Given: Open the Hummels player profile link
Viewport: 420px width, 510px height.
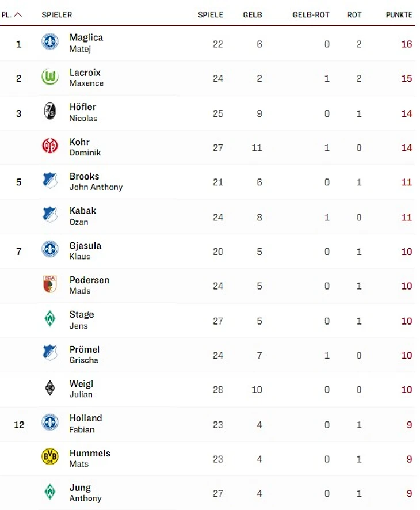Looking at the screenshot, I should click(89, 453).
